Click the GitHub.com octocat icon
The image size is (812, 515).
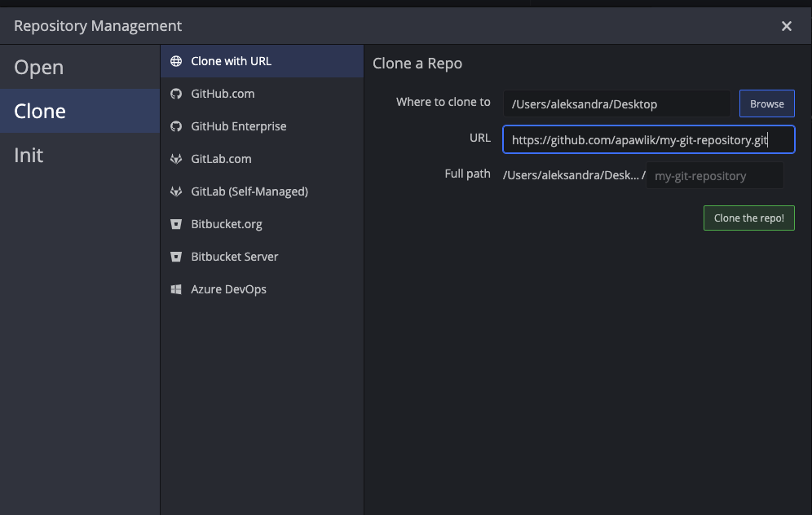point(176,94)
